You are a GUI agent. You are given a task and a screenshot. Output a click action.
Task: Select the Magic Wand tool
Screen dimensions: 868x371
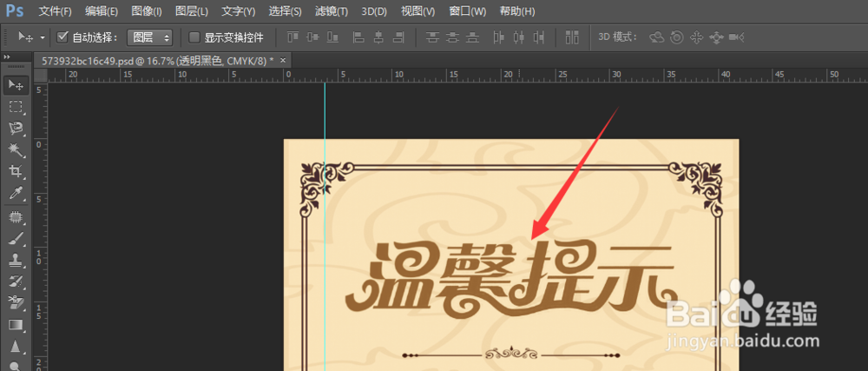click(x=16, y=149)
